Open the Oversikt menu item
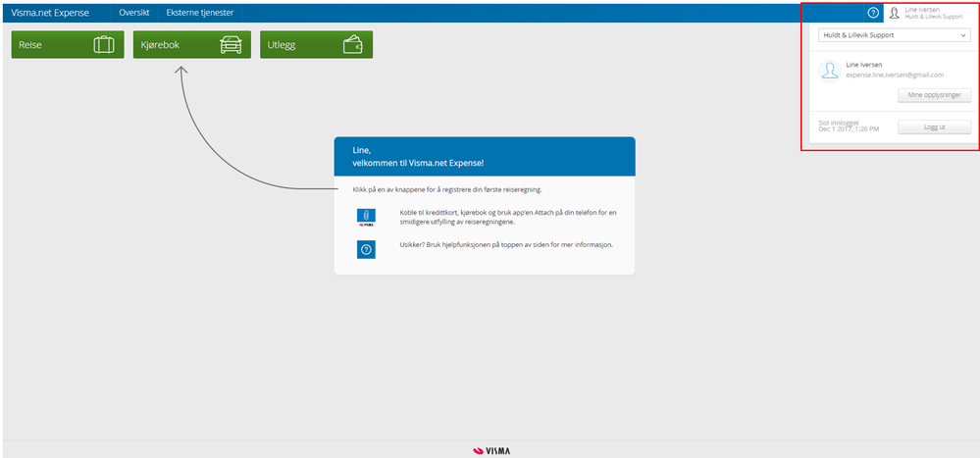The width and height of the screenshot is (980, 458). [133, 13]
